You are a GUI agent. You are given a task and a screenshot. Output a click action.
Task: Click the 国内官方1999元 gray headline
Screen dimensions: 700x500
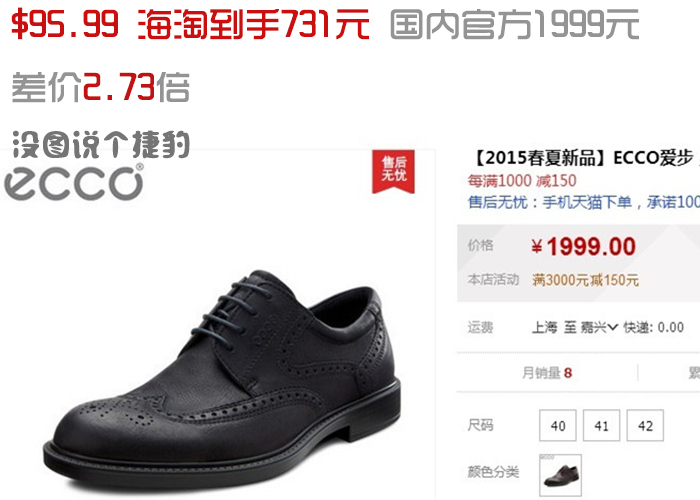click(x=515, y=25)
